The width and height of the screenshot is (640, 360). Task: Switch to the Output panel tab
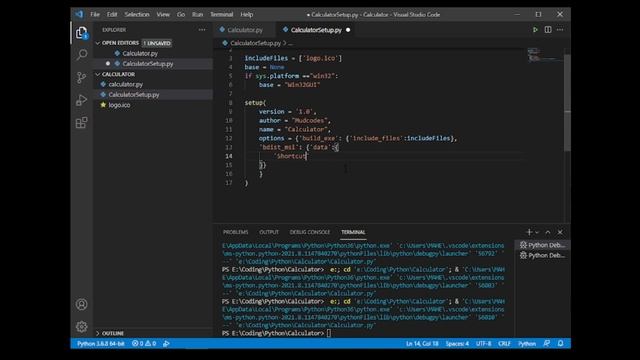[269, 232]
